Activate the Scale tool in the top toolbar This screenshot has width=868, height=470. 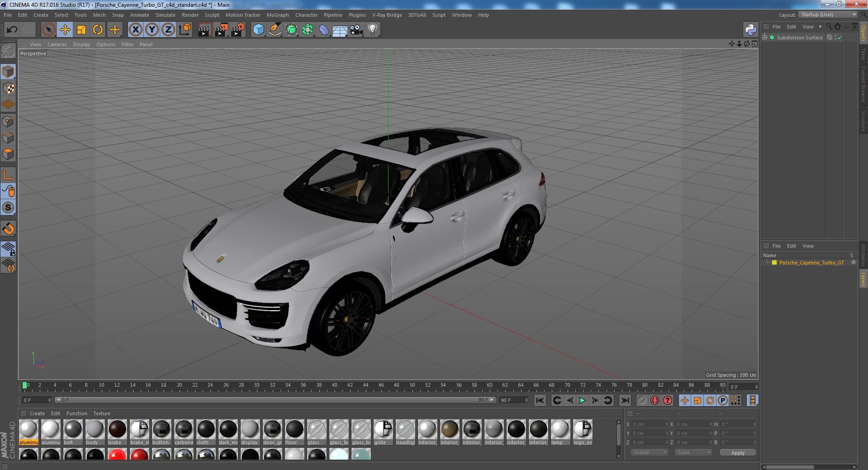(81, 30)
